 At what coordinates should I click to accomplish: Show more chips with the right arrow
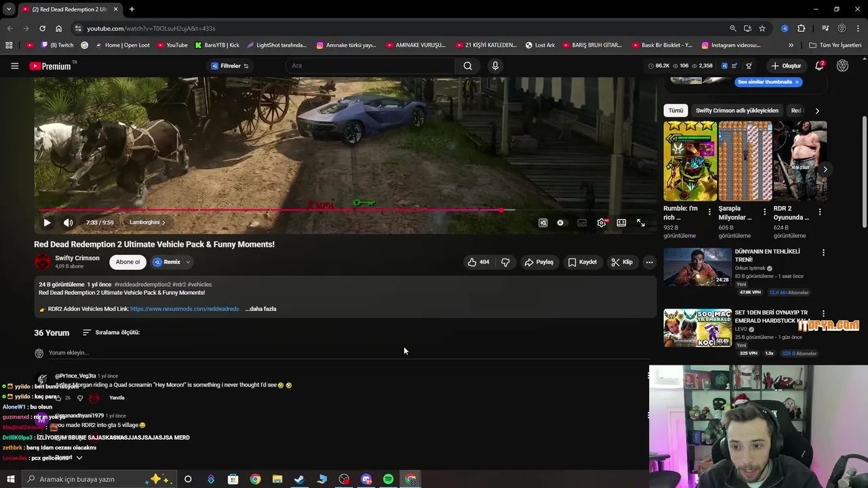[x=817, y=110]
